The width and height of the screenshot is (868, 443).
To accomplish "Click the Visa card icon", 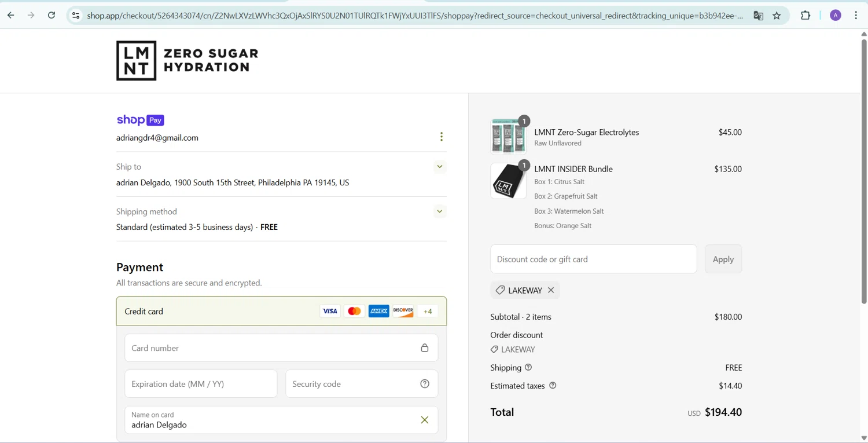I will (x=330, y=311).
